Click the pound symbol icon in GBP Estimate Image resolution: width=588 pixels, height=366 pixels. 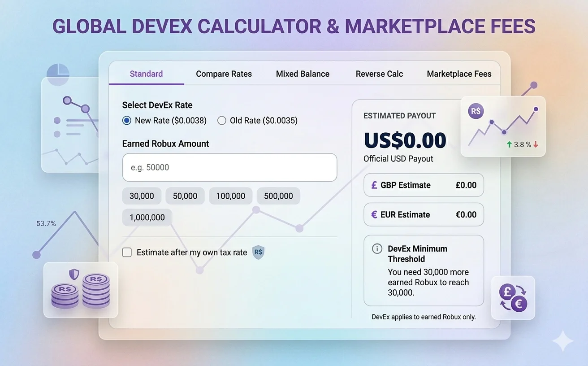374,185
